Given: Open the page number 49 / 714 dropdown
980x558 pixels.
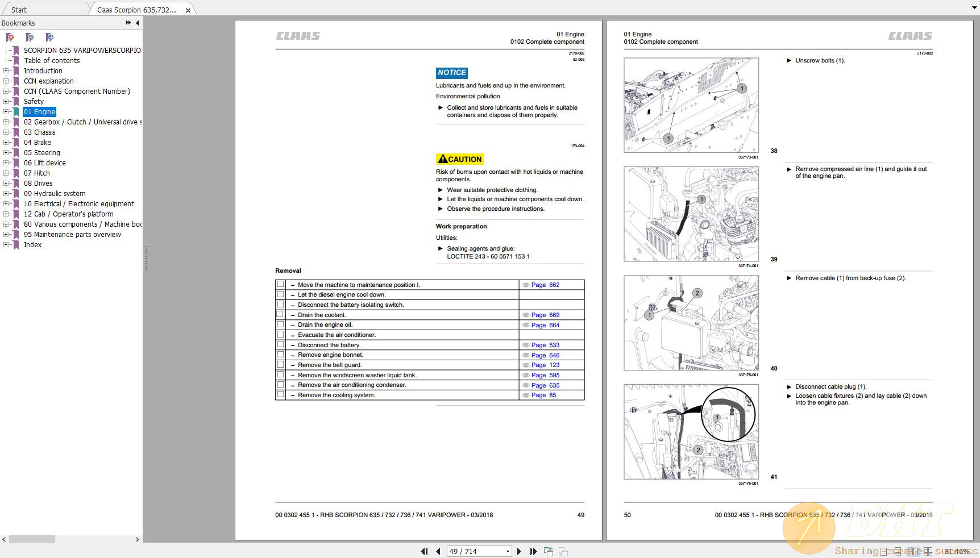Looking at the screenshot, I should [508, 551].
